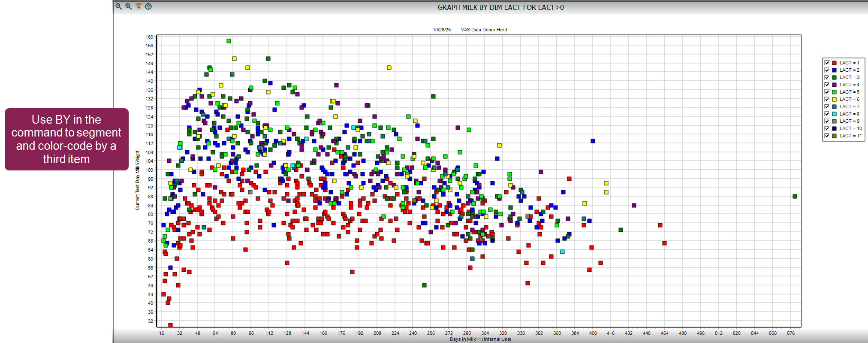Click the graph title GRAPH MILK BY DIM
868x343 pixels.
500,7
